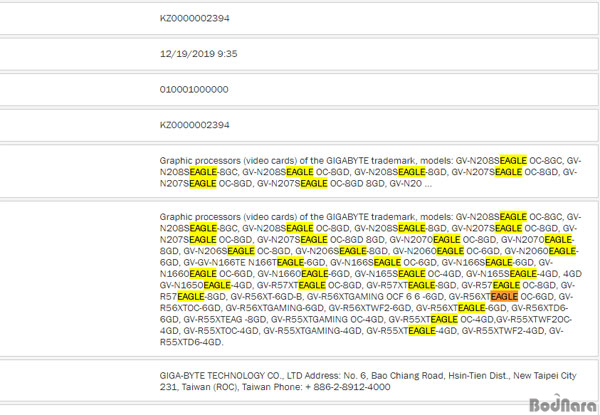
Task: Click model text GV-R55XTEAG -8GD
Action: tap(225, 320)
